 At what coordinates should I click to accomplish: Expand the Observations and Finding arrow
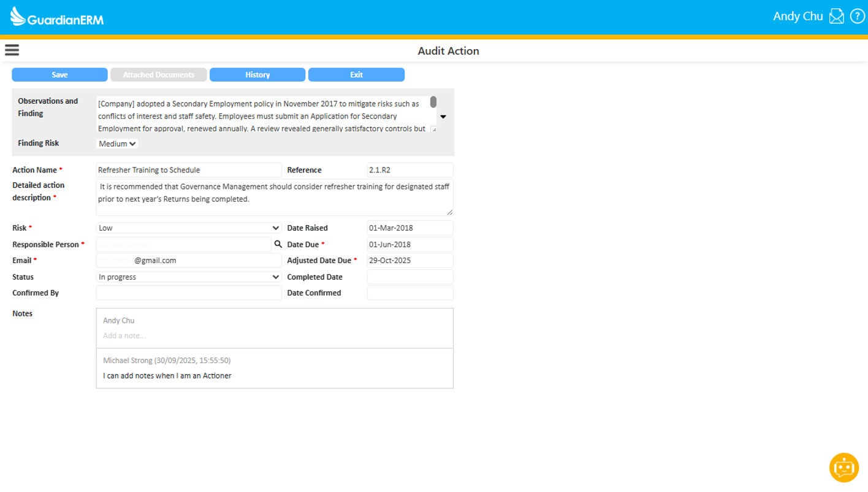tap(443, 117)
